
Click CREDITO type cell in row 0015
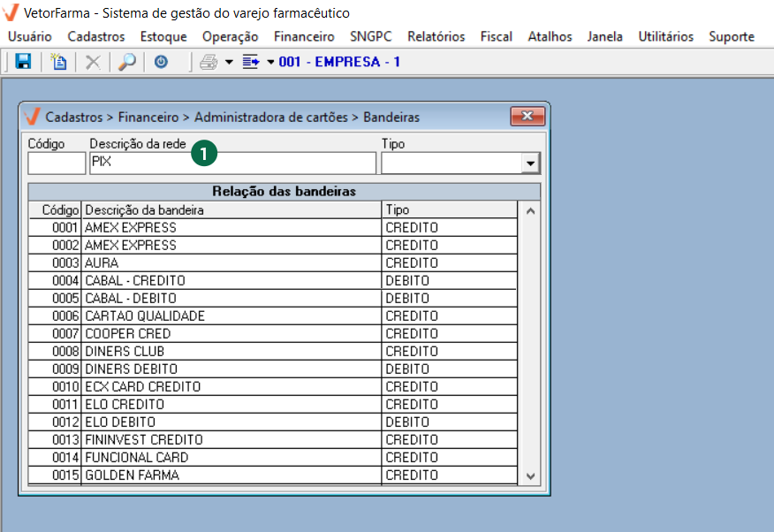click(450, 475)
